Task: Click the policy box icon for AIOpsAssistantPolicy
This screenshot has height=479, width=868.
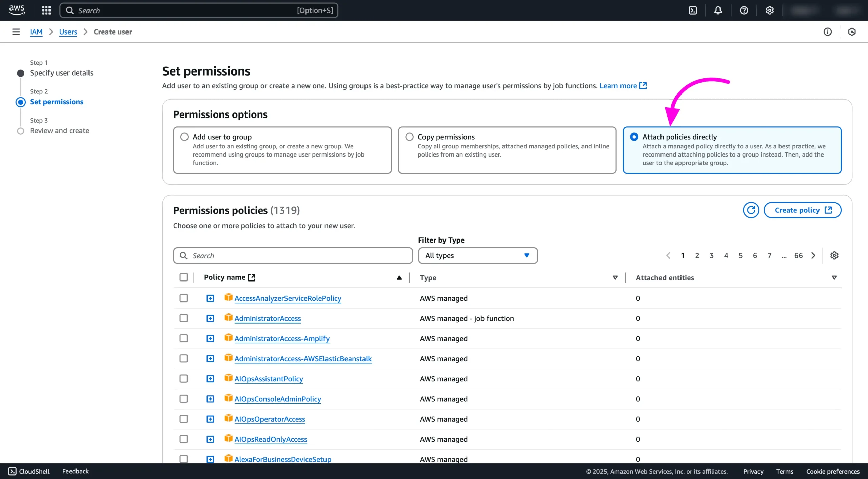Action: coord(229,378)
